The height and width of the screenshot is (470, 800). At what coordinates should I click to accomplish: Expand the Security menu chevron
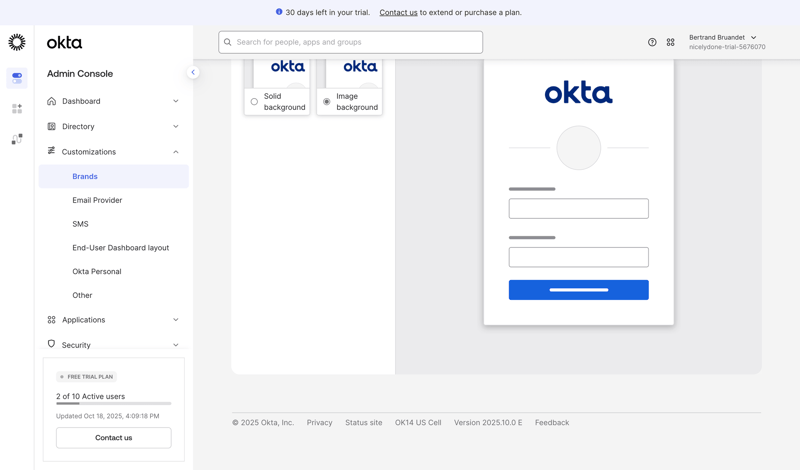pyautogui.click(x=176, y=345)
